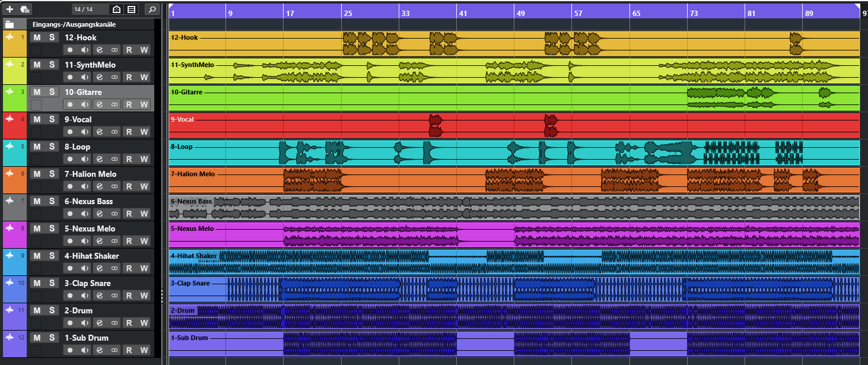
Task: Turn on monitoring for the 9-Vocal track
Action: (x=85, y=132)
